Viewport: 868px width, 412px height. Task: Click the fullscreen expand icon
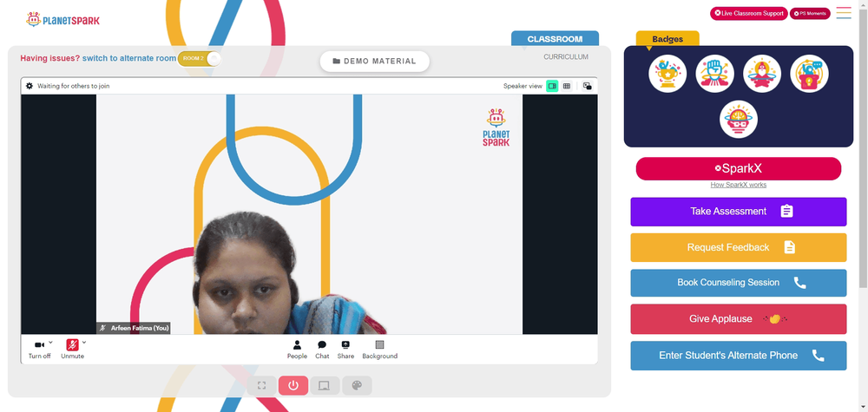[262, 385]
